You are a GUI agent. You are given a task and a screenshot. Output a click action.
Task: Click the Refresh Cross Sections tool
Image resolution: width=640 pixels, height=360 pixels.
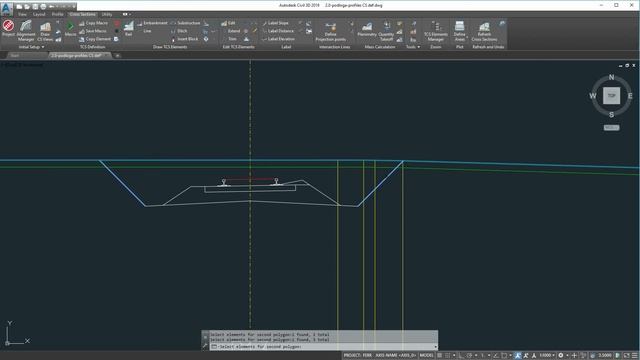point(484,32)
